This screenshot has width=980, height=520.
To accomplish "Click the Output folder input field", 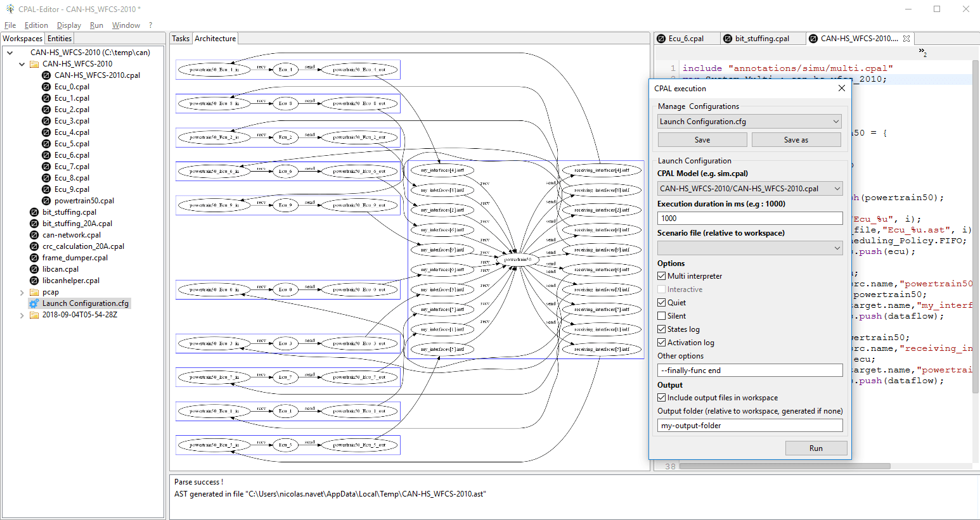I will pyautogui.click(x=750, y=426).
